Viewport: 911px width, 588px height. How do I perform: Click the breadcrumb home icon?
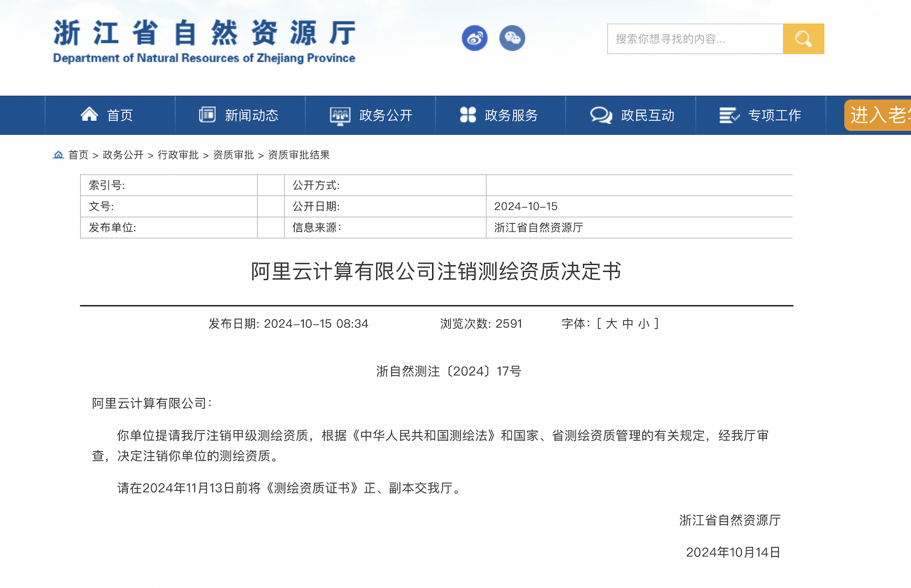[x=58, y=155]
